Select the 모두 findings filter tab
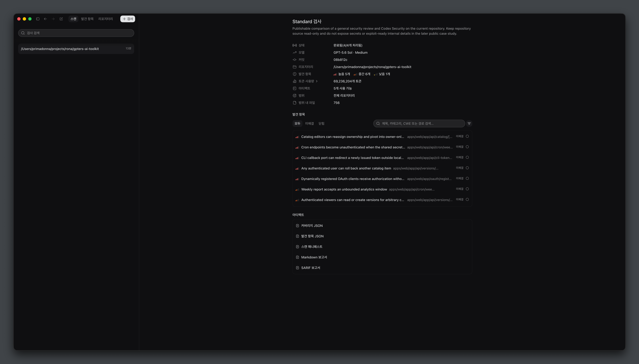 [x=297, y=124]
